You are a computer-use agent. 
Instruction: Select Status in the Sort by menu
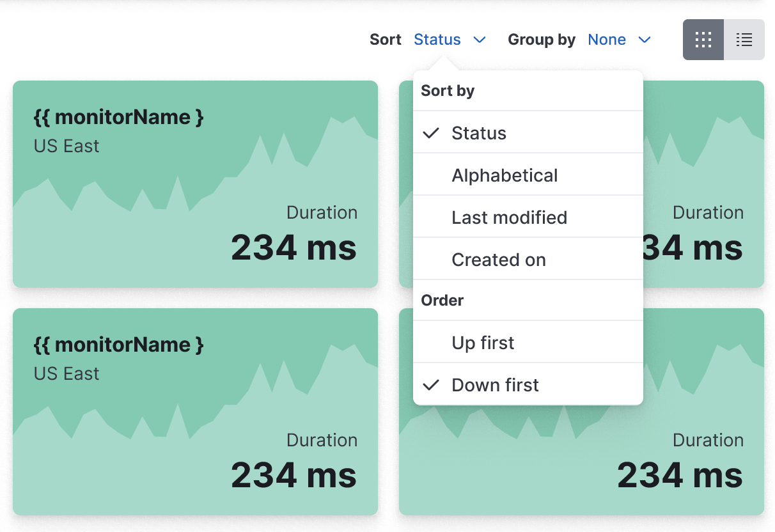point(478,133)
